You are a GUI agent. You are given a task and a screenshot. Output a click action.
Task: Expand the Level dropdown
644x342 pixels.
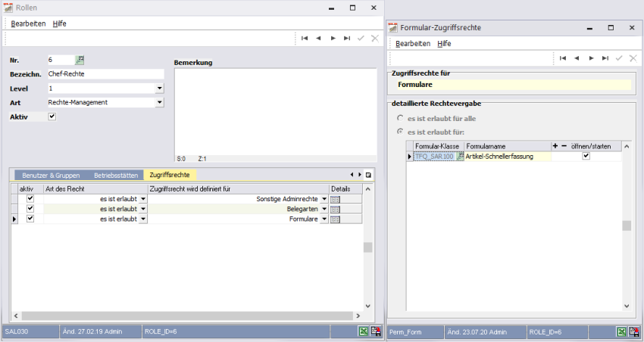pyautogui.click(x=159, y=89)
